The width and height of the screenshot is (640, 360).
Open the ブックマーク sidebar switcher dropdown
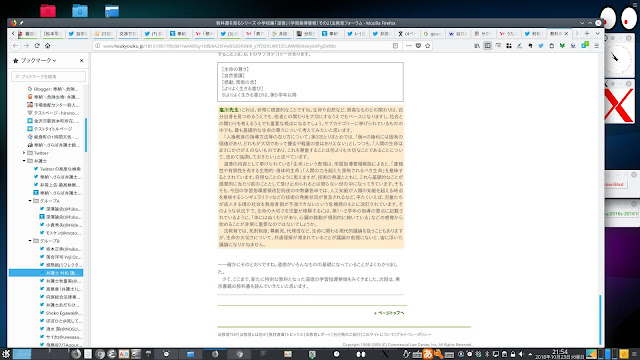35,60
